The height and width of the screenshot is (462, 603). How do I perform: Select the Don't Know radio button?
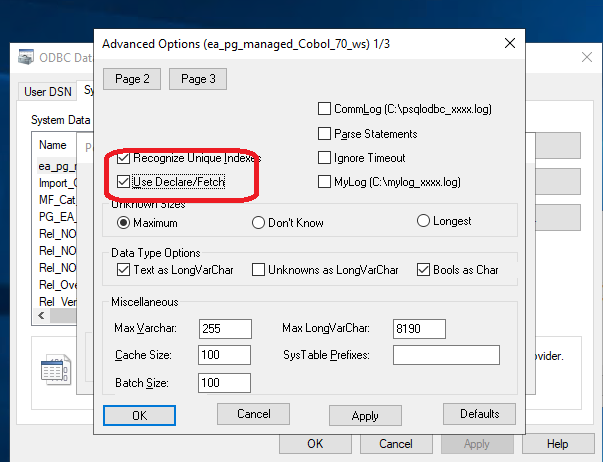pos(258,222)
